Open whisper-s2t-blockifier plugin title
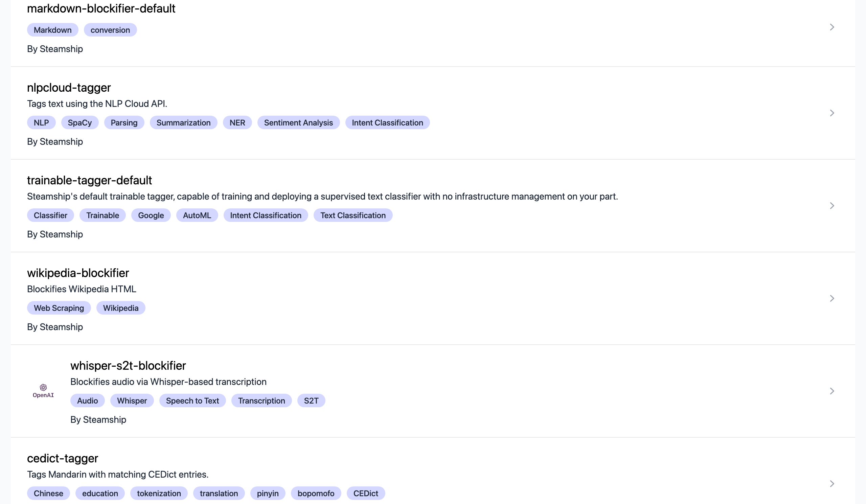 (x=128, y=366)
